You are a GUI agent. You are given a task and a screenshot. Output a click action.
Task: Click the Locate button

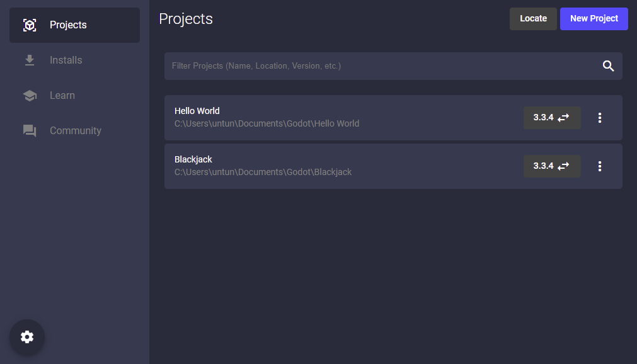(x=533, y=19)
